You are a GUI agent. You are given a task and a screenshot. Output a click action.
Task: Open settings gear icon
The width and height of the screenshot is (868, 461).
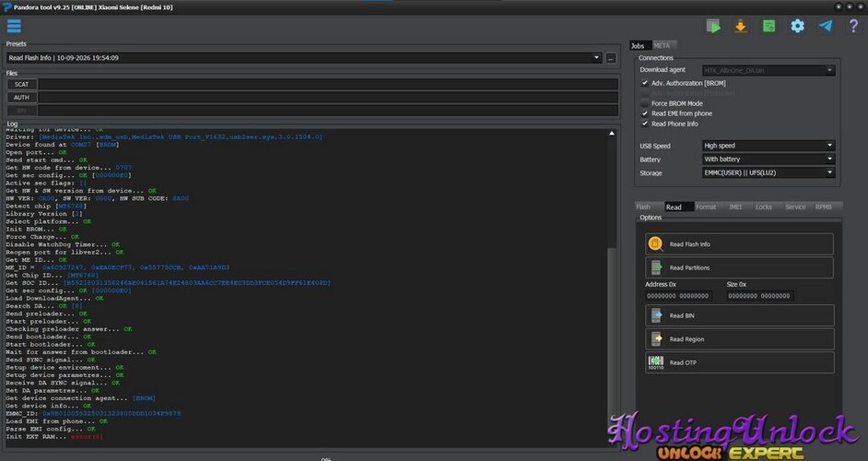[797, 26]
